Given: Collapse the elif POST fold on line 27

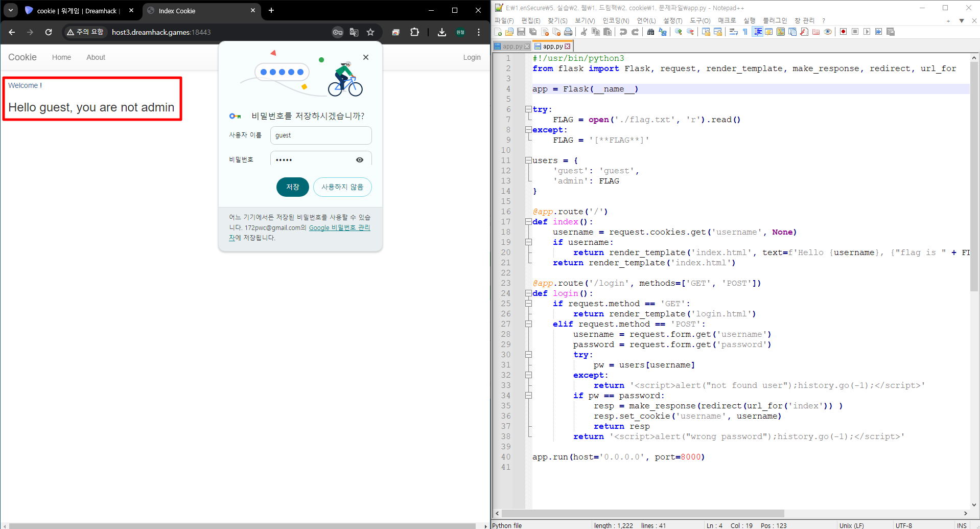Looking at the screenshot, I should 528,324.
